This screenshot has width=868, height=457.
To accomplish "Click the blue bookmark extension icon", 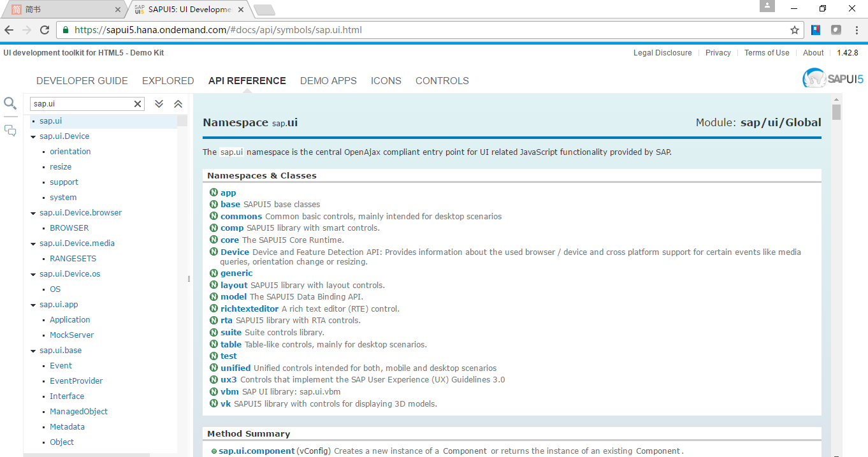I will pos(816,29).
